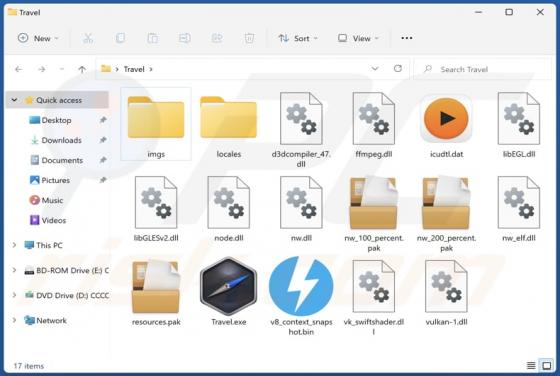
Task: Open Pictures in Quick access
Action: (55, 180)
